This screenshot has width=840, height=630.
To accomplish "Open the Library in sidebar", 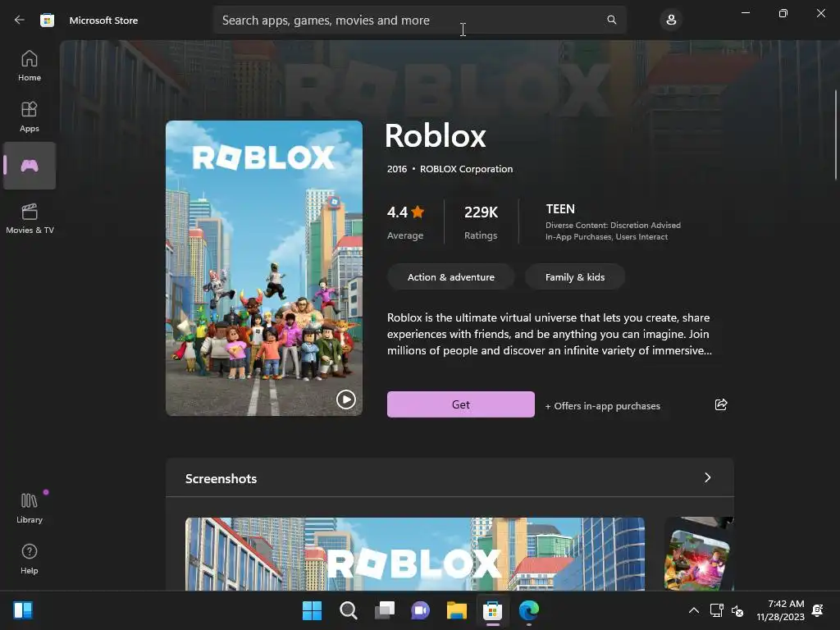I will point(30,508).
